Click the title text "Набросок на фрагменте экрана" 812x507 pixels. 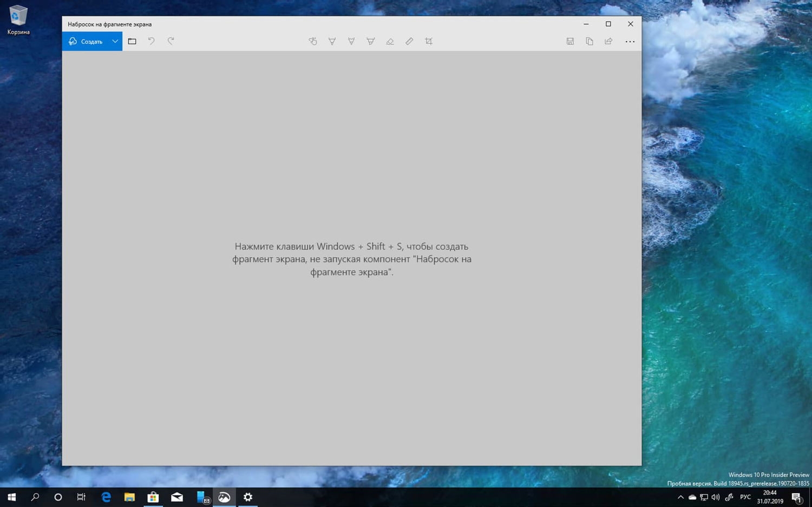click(109, 24)
